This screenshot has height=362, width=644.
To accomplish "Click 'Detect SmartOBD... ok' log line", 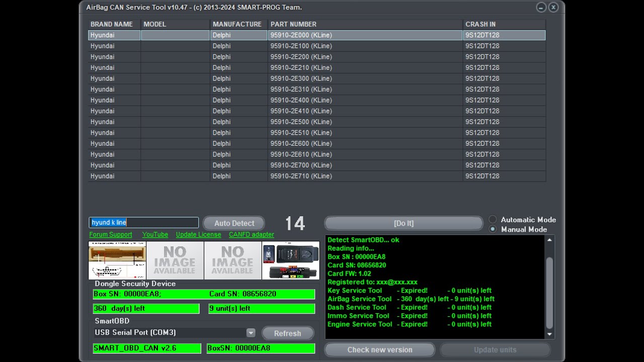I will click(x=363, y=240).
